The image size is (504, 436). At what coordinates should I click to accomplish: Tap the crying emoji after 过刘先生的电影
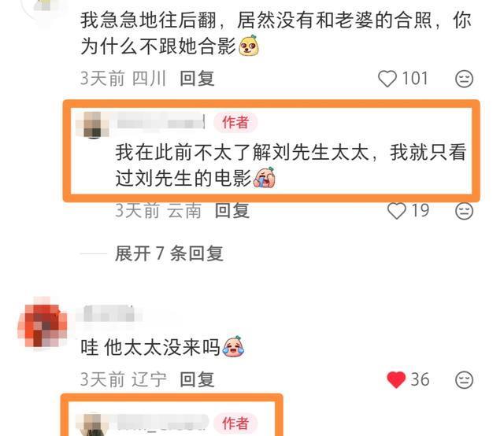[x=265, y=178]
